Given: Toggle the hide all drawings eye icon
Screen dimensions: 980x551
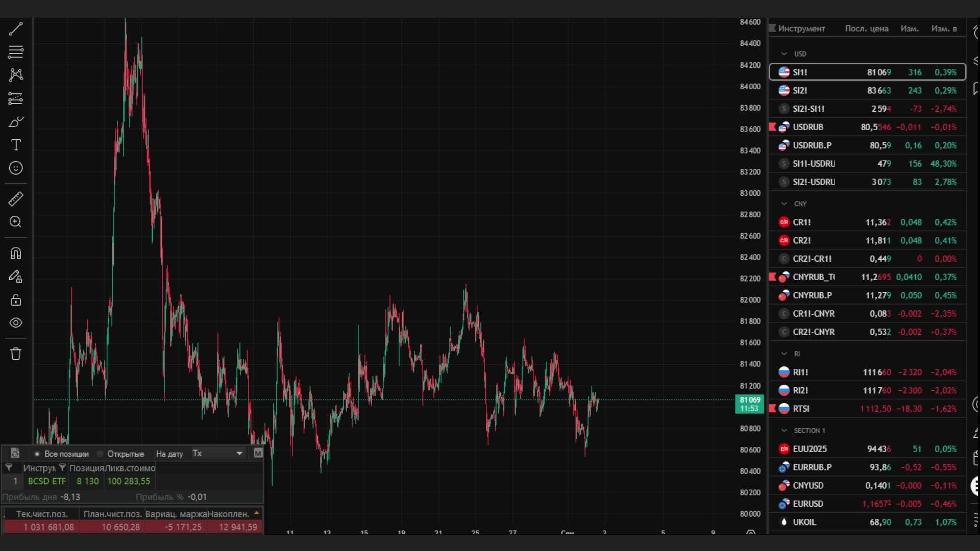Looking at the screenshot, I should pos(16,322).
